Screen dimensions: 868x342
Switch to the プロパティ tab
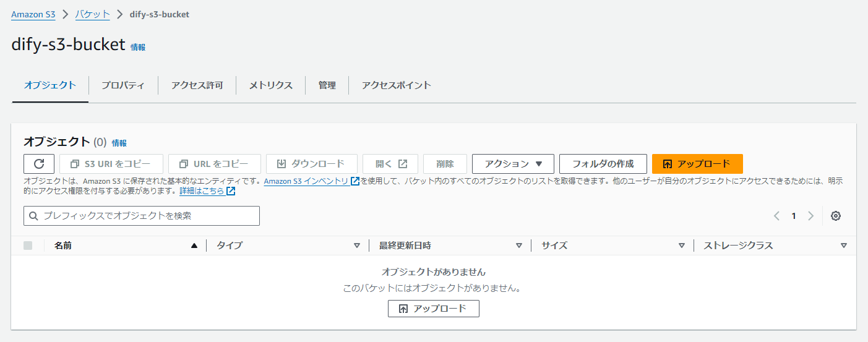[x=123, y=85]
